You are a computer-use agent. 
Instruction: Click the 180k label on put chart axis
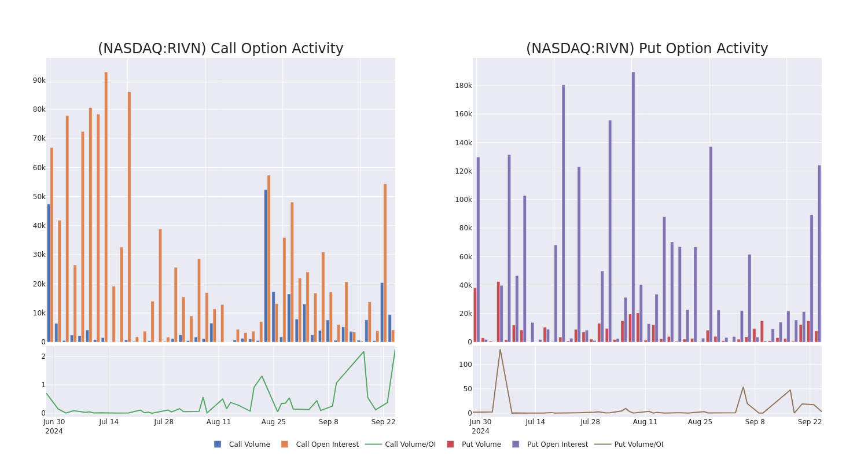point(464,86)
